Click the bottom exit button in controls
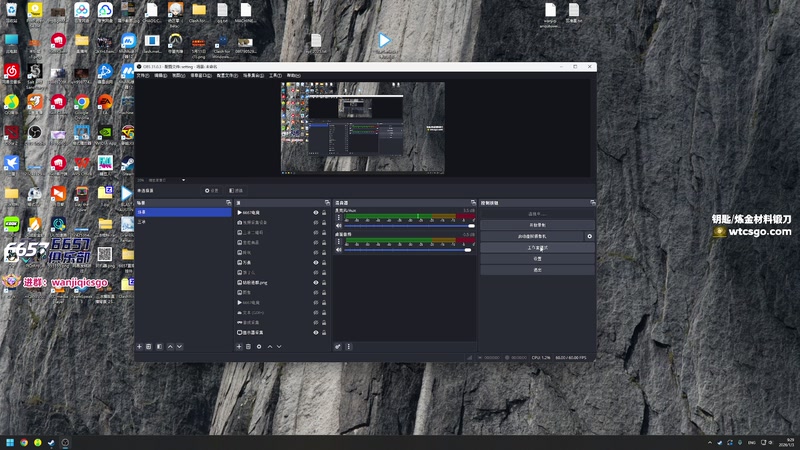This screenshot has height=450, width=800. (537, 270)
